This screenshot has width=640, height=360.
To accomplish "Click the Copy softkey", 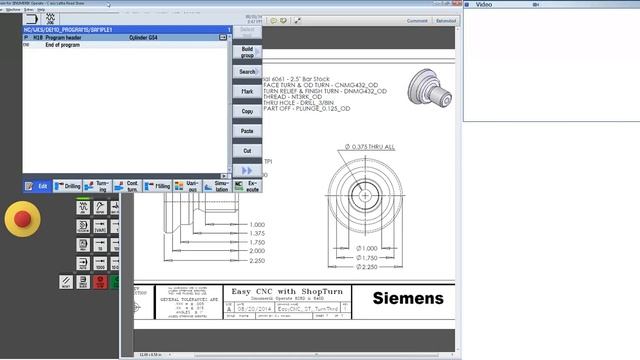I will (247, 111).
